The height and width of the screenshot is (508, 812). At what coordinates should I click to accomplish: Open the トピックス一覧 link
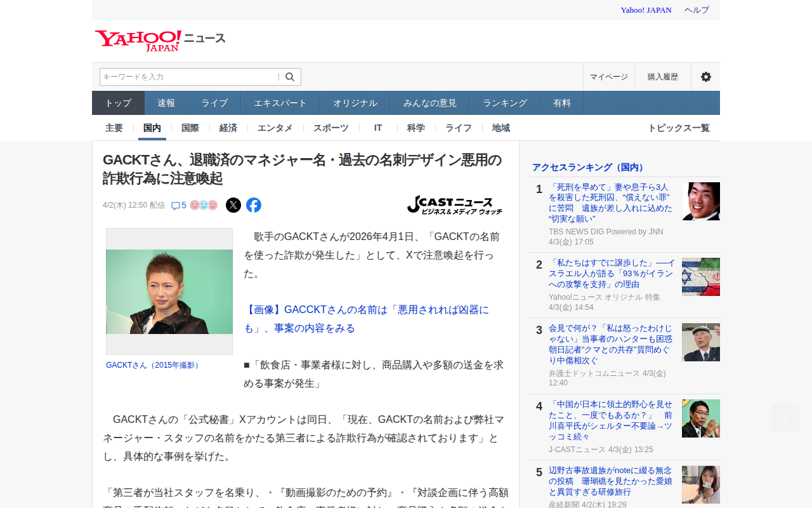[x=678, y=128]
